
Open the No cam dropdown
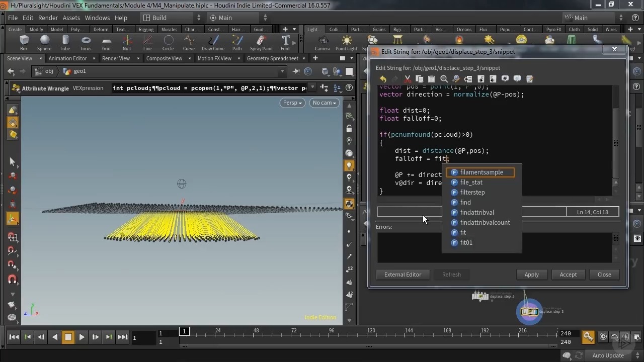click(x=325, y=103)
